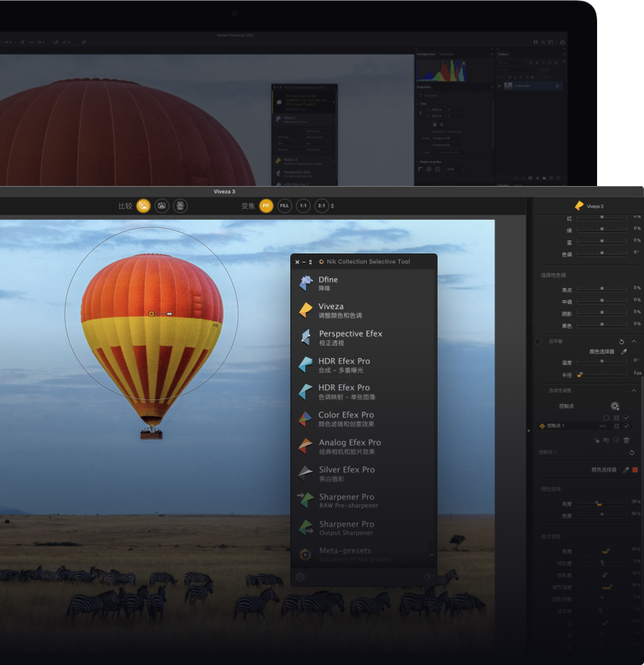Switch to Histogramme tab in Photoshop
This screenshot has width=644, height=665.
[426, 54]
